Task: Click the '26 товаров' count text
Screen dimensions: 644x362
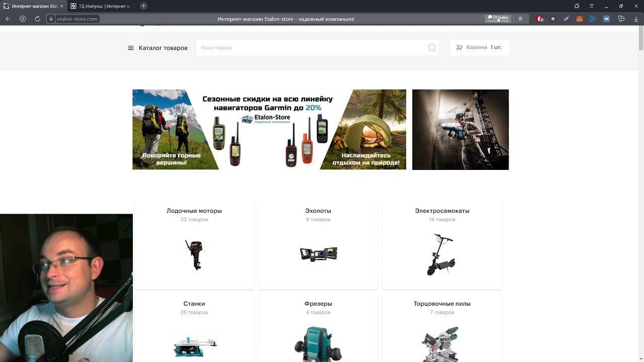Action: pyautogui.click(x=194, y=313)
